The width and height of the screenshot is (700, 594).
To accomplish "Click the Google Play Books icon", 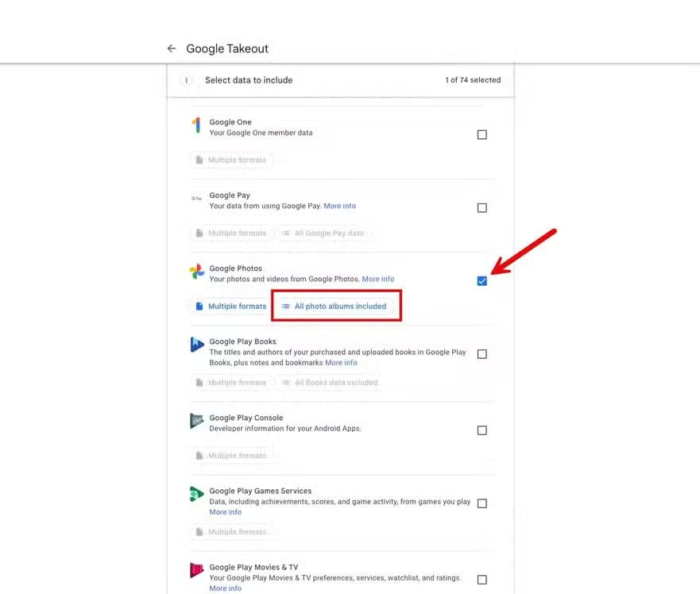I will pyautogui.click(x=196, y=345).
